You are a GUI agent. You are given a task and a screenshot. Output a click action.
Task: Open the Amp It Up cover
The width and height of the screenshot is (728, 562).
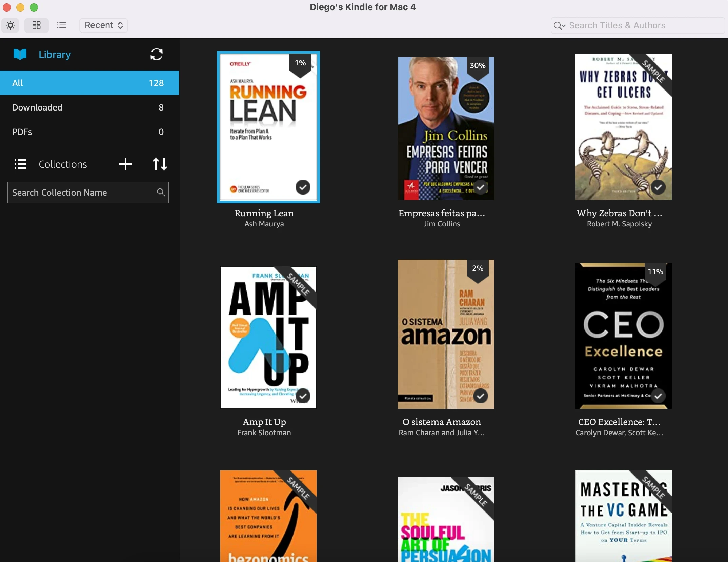[x=268, y=338]
